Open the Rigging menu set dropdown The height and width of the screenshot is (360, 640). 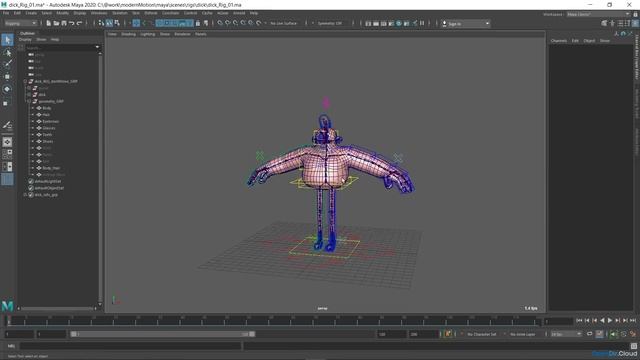pos(20,23)
